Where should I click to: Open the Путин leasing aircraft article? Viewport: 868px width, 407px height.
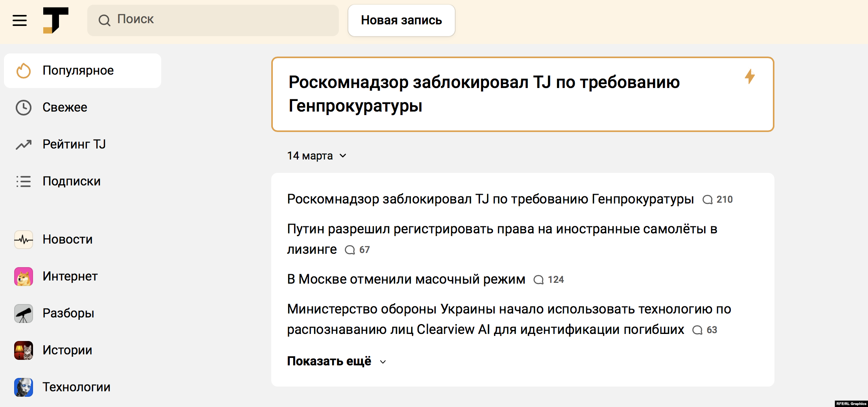[x=502, y=229]
